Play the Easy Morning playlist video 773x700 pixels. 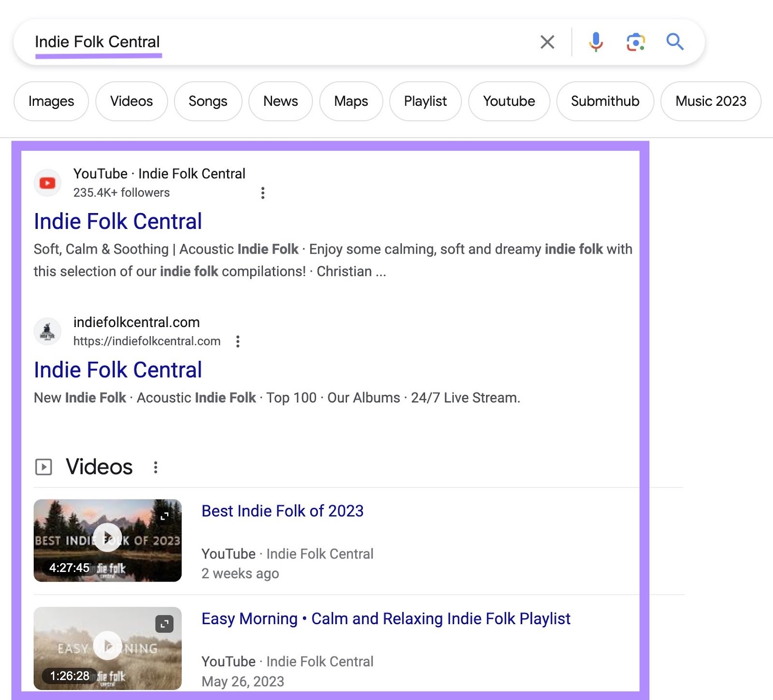coord(107,645)
